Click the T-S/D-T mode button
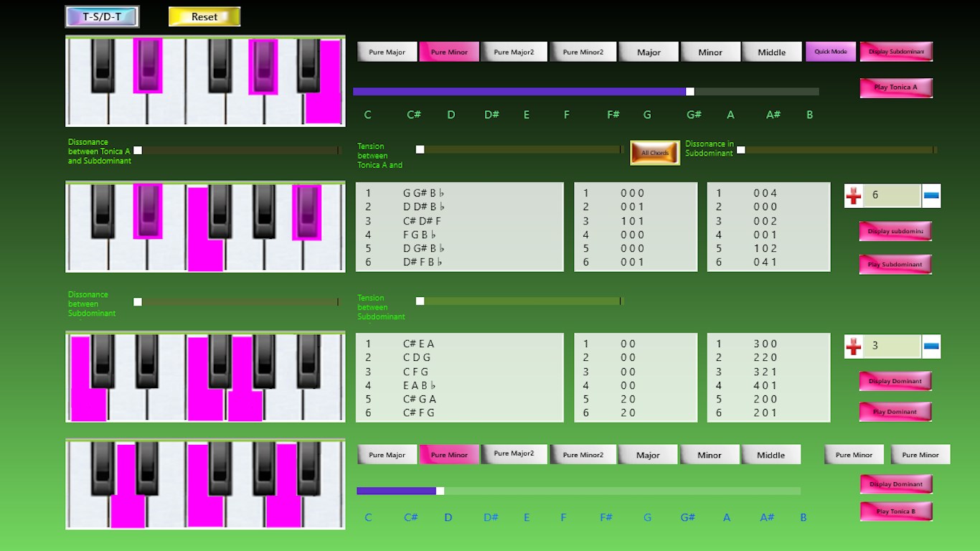The width and height of the screenshot is (980, 551). tap(102, 15)
